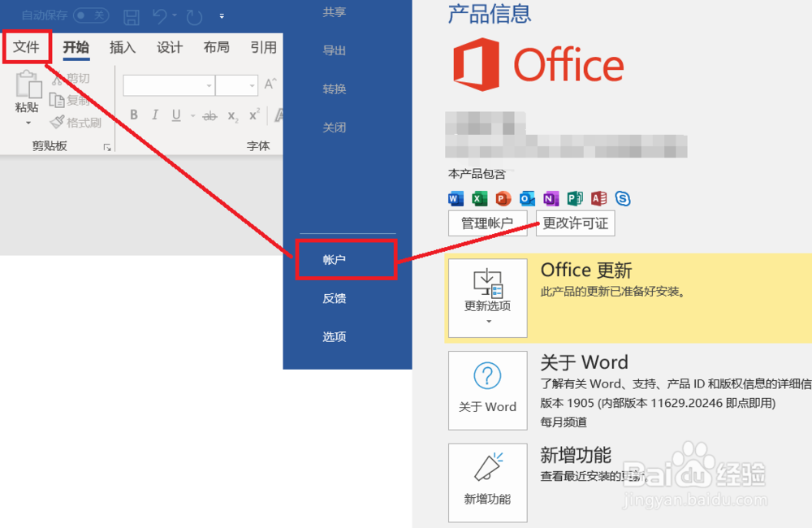Click the 更改许可证 button
Screen dimensions: 812x528
pyautogui.click(x=576, y=223)
